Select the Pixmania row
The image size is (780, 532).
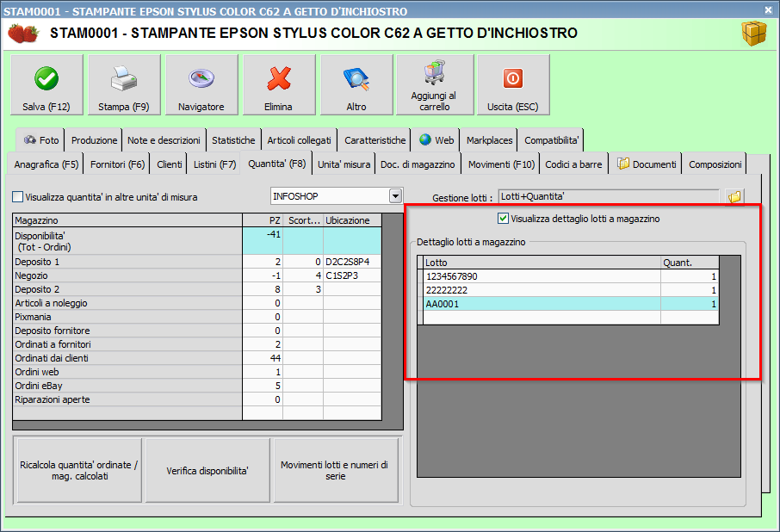click(x=197, y=317)
